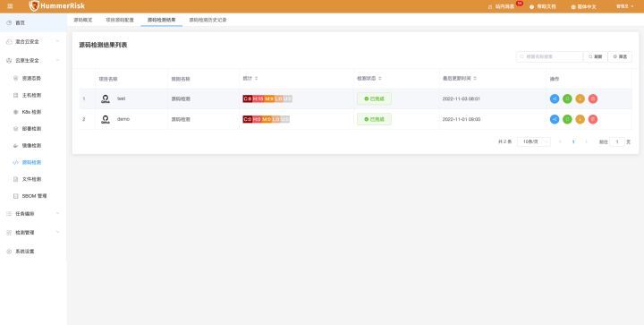Click the red delete icon for demo row
Viewport: 644px width, 325px height.
593,119
